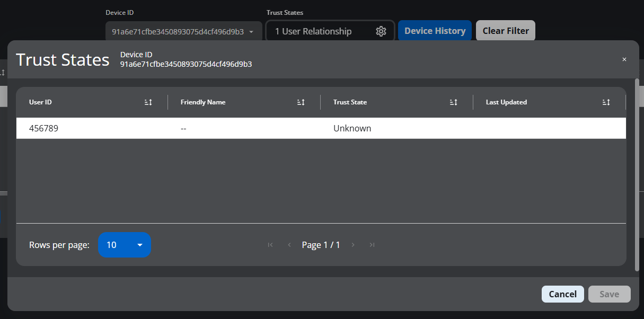644x319 pixels.
Task: Sort by Trust State column
Action: tap(454, 102)
